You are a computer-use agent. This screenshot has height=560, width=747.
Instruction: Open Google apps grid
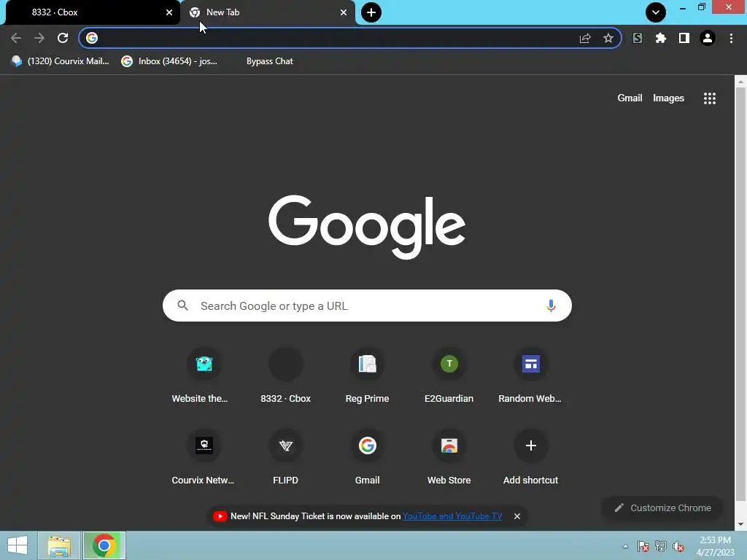click(710, 98)
